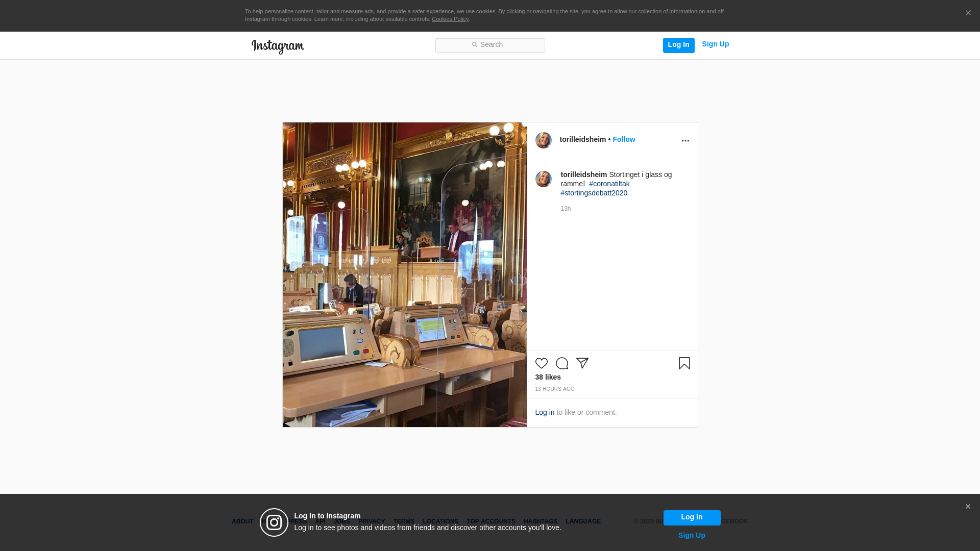The width and height of the screenshot is (980, 551).
Task: Open the Cookies Policy link
Action: pos(450,19)
